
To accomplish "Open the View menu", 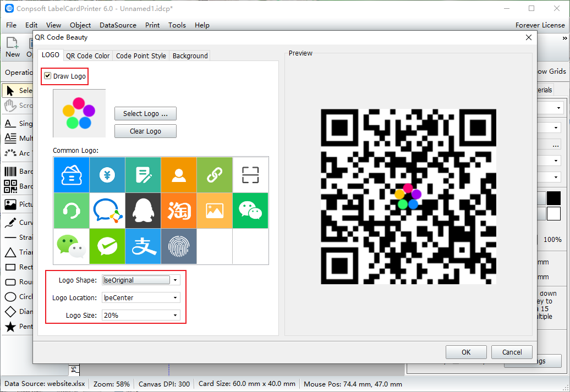I will [x=53, y=25].
